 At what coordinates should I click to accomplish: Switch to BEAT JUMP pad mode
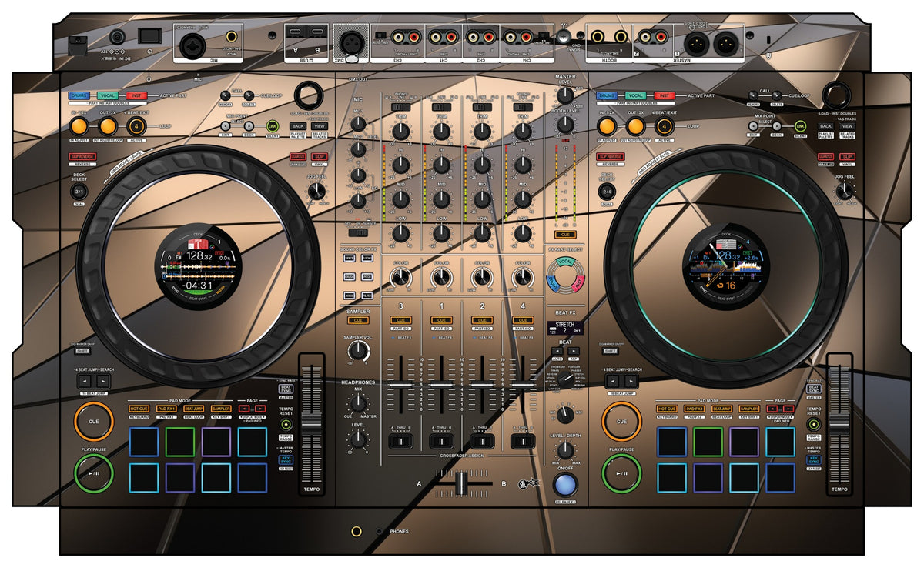(x=194, y=409)
